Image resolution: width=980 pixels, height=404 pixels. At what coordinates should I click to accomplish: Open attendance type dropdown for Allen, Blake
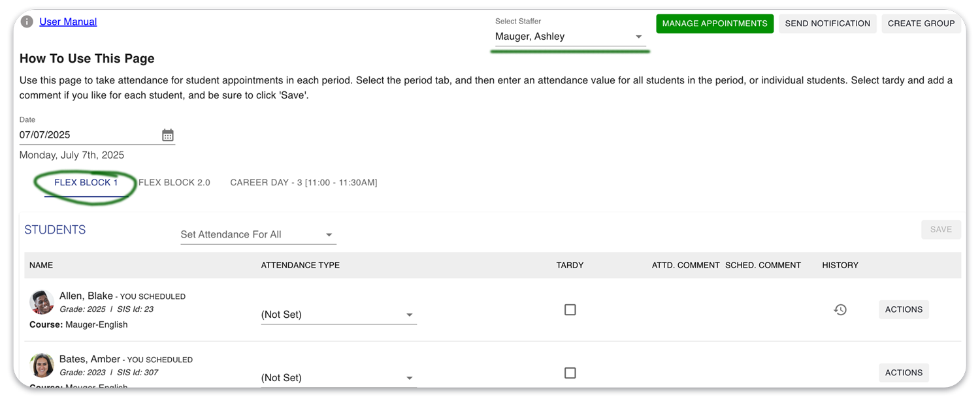click(338, 315)
